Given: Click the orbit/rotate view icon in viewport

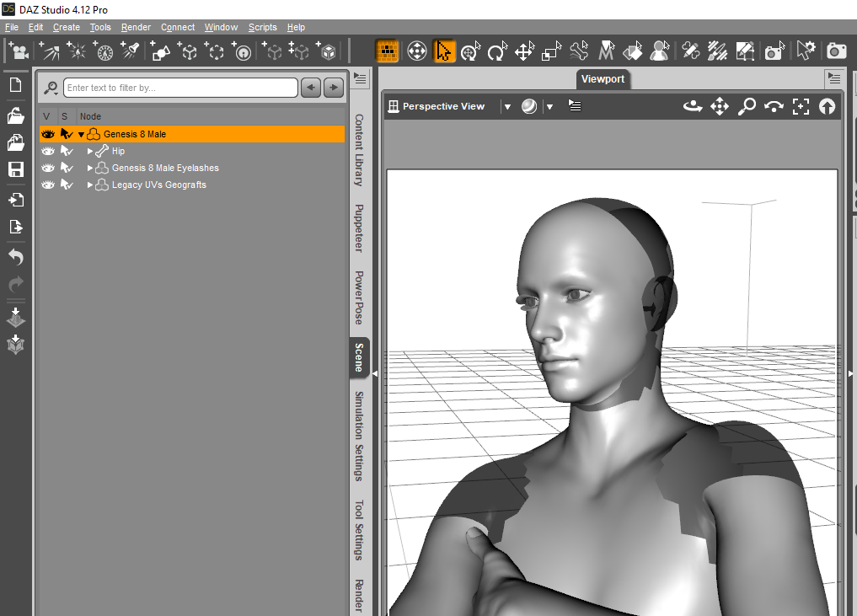Looking at the screenshot, I should tap(693, 106).
